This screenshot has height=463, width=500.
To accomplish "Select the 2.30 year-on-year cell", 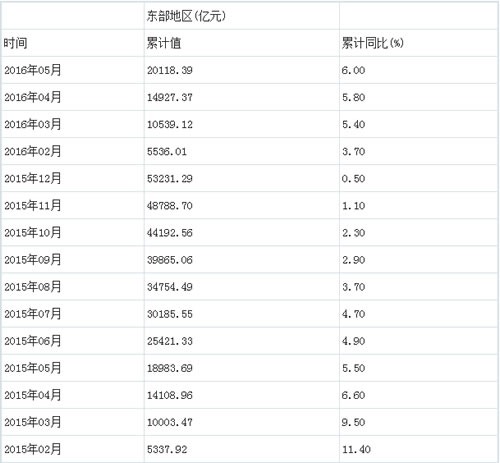I will tap(353, 233).
